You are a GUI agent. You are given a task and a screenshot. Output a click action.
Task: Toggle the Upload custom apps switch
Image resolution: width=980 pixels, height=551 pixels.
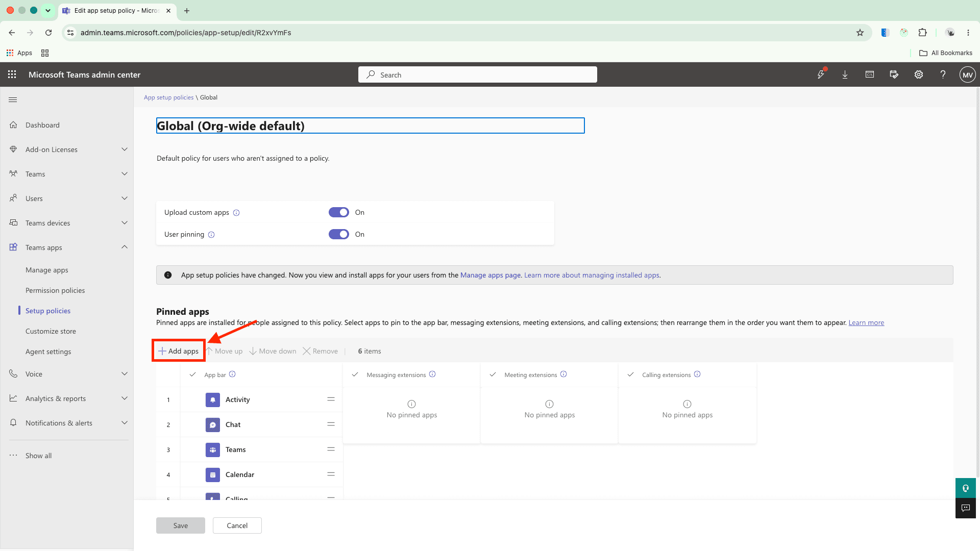coord(339,212)
